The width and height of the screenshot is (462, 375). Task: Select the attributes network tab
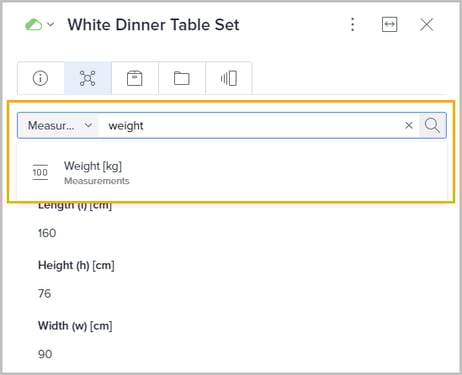coord(88,78)
